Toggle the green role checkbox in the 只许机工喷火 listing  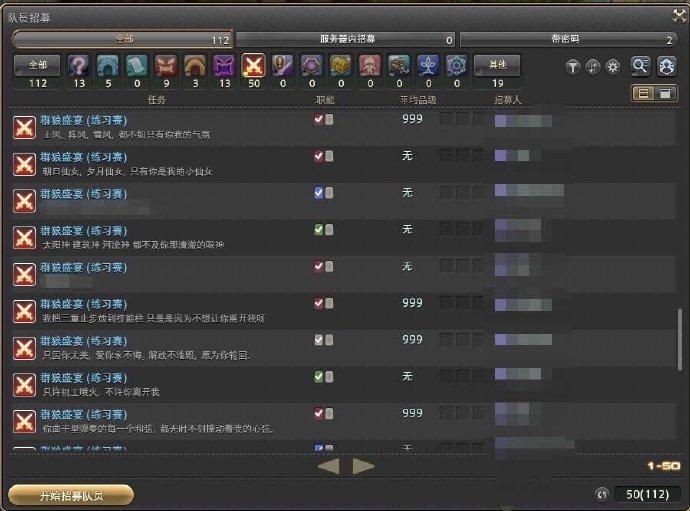tap(319, 377)
